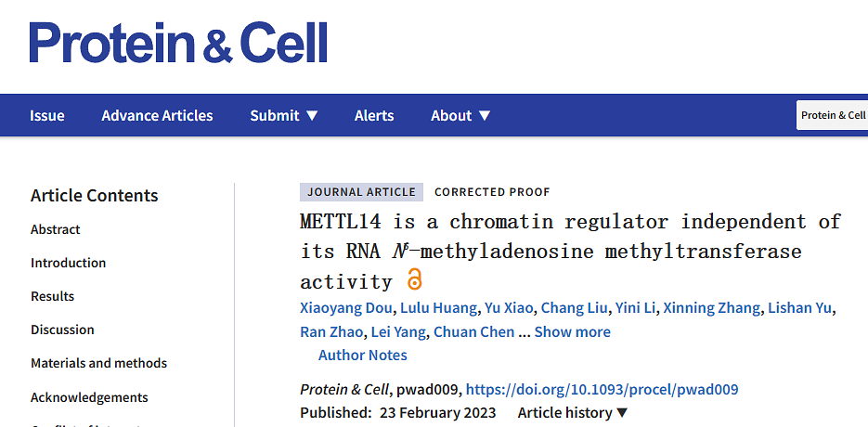Open the Alerts page
The width and height of the screenshot is (868, 427).
tap(374, 116)
